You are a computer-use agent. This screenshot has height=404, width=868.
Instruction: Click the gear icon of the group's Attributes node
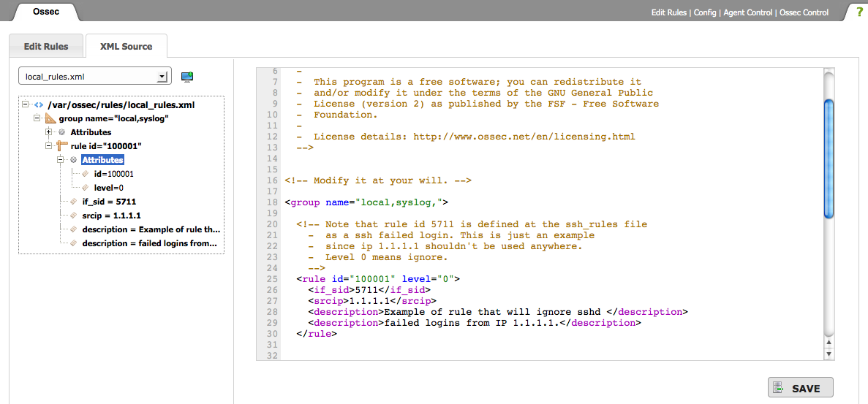[62, 132]
